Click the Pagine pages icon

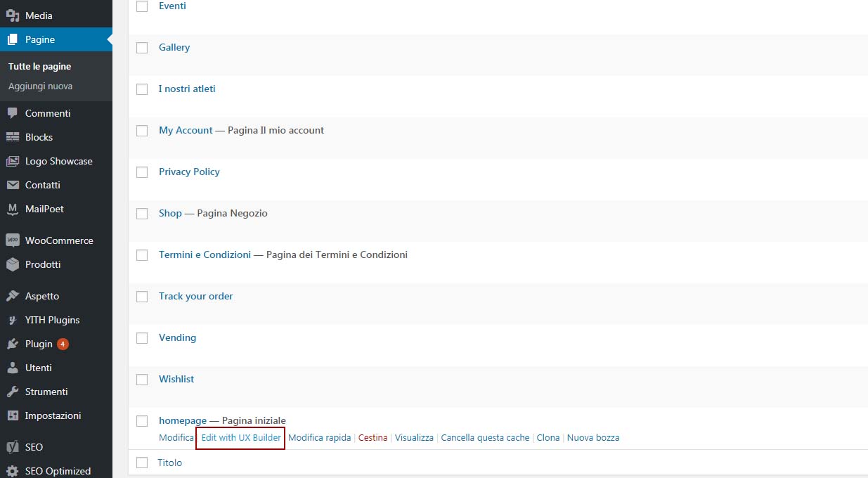coord(13,39)
